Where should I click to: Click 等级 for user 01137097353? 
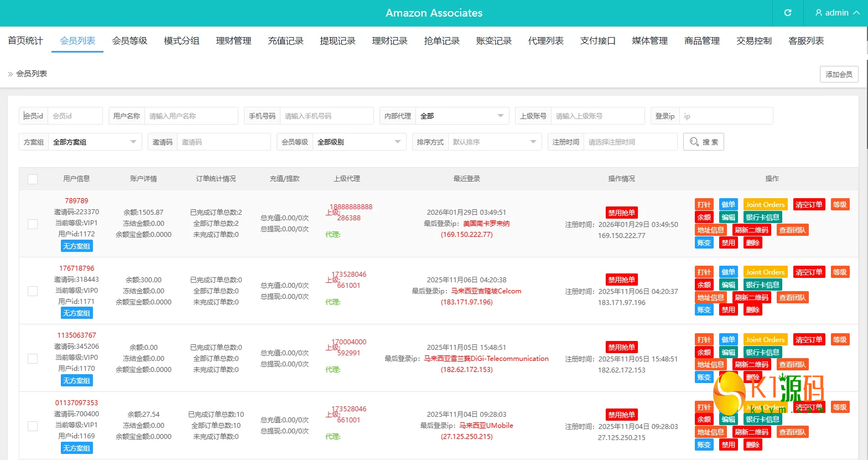tap(840, 407)
